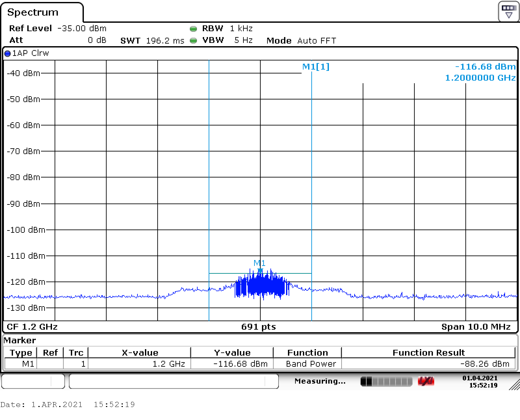Viewport: 520px width, 420px height.
Task: Click the CF 1.2 GHz center frequency label
Action: click(x=32, y=327)
